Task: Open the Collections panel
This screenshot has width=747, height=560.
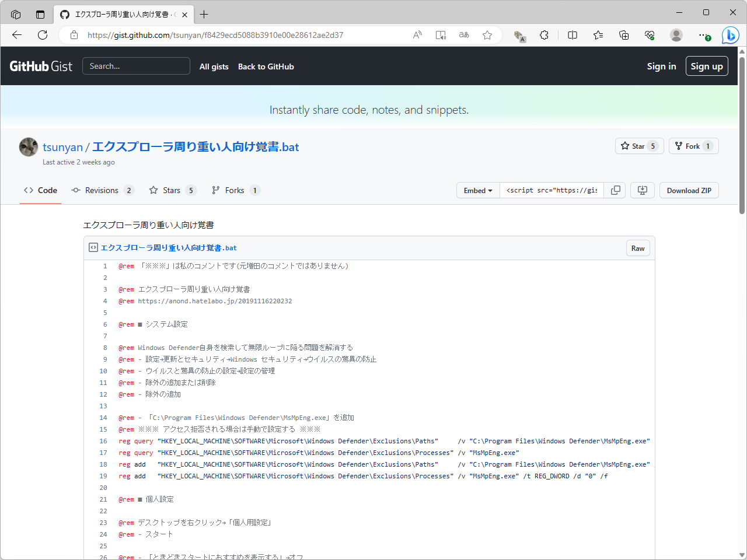Action: [x=624, y=35]
